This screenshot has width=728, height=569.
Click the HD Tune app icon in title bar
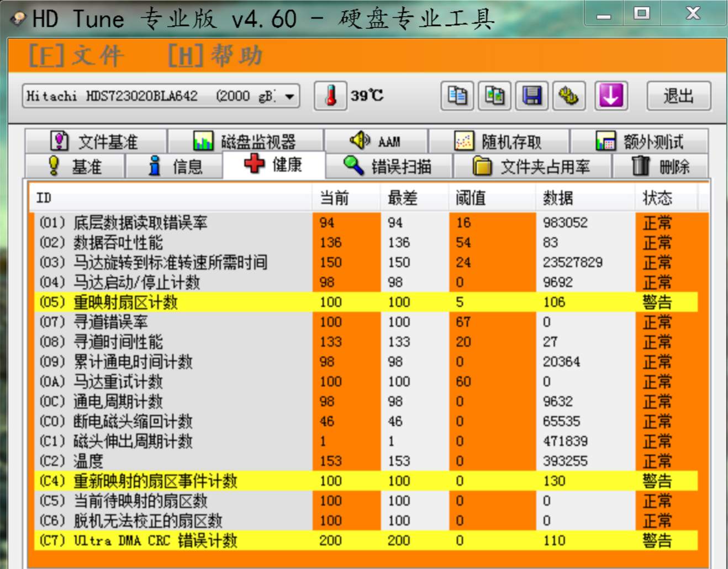point(18,19)
